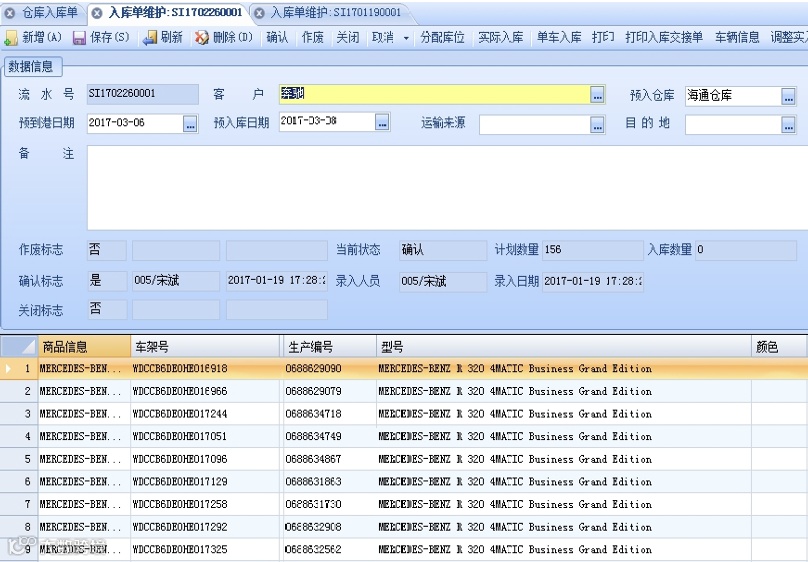Click row header number 7
Image resolution: width=808 pixels, height=562 pixels.
coord(19,504)
